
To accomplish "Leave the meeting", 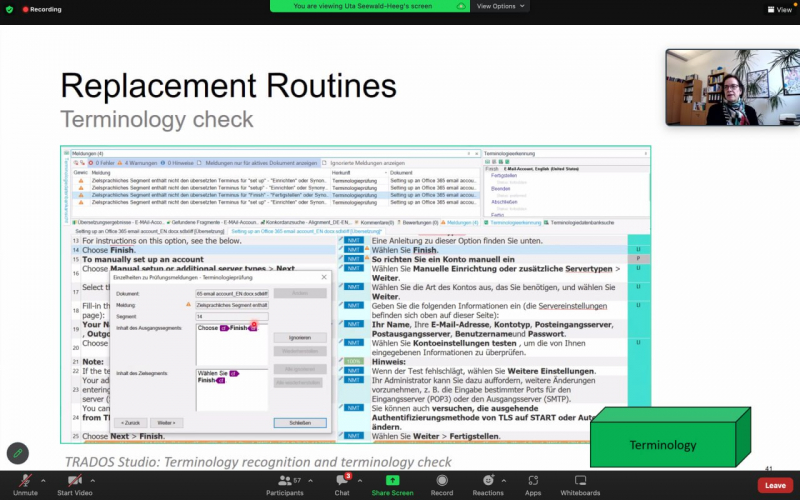I will pyautogui.click(x=774, y=485).
